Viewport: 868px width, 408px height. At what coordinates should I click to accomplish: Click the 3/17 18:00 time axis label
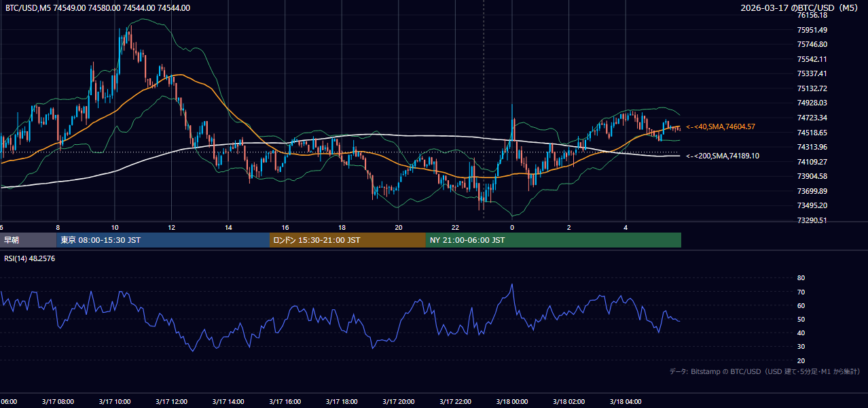pyautogui.click(x=342, y=402)
